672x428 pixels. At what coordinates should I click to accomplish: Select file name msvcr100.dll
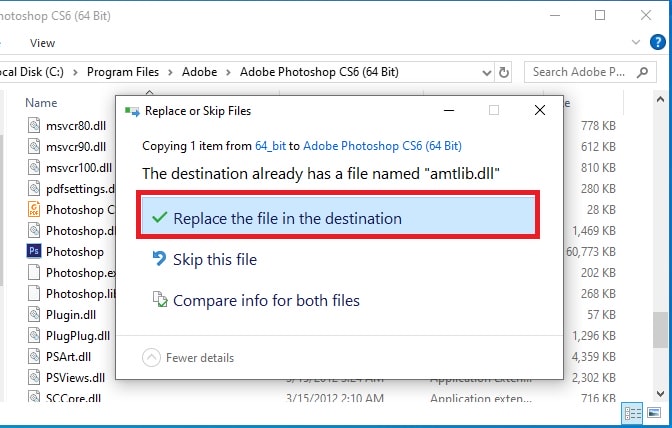coord(79,168)
